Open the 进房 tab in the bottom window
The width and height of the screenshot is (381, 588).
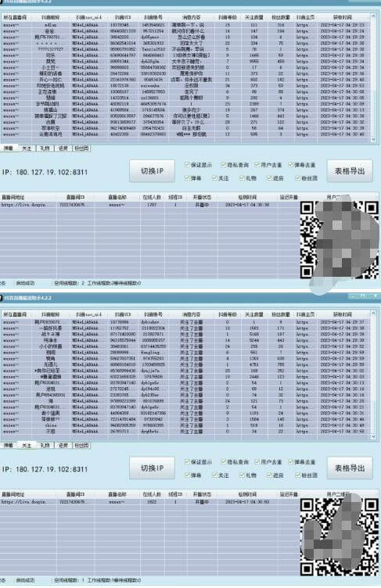pyautogui.click(x=63, y=446)
